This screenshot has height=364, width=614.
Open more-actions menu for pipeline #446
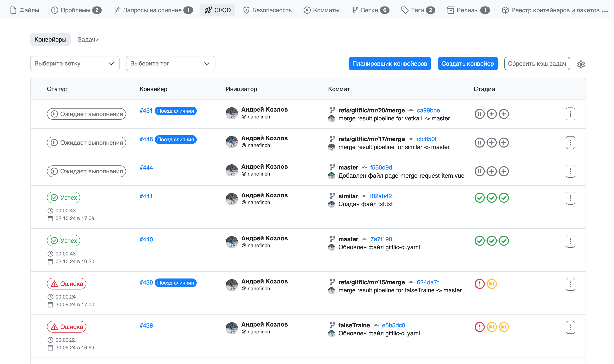(x=570, y=143)
